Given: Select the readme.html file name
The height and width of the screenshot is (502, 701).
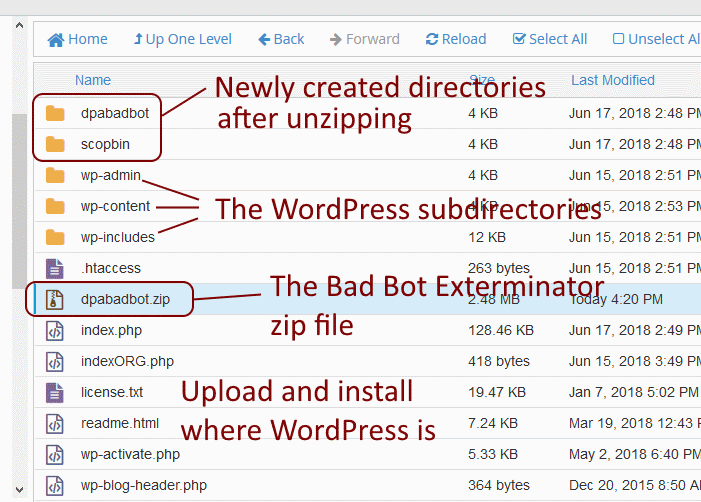Looking at the screenshot, I should [120, 423].
